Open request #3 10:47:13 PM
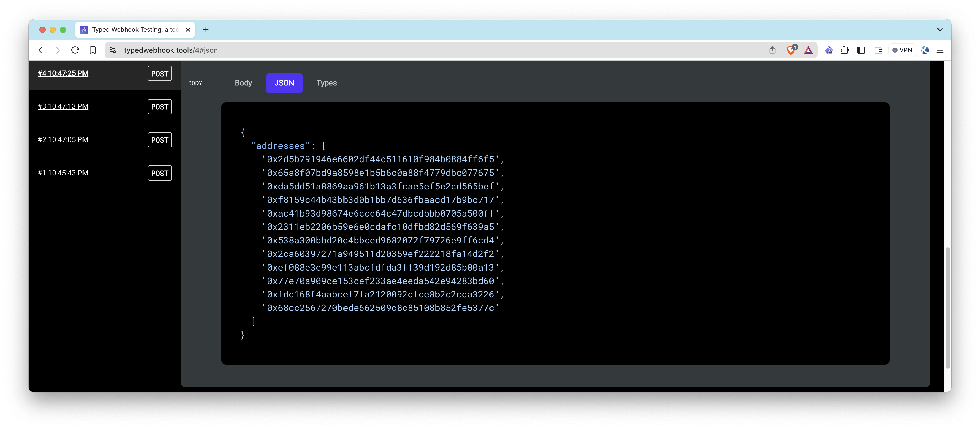Screen dimensions: 980x430 pos(63,106)
